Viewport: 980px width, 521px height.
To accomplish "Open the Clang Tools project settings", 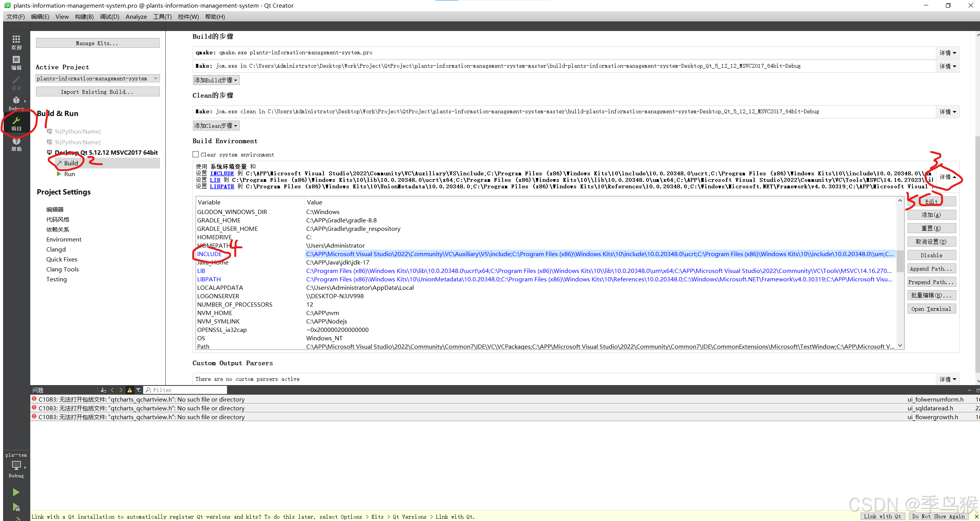I will (62, 269).
